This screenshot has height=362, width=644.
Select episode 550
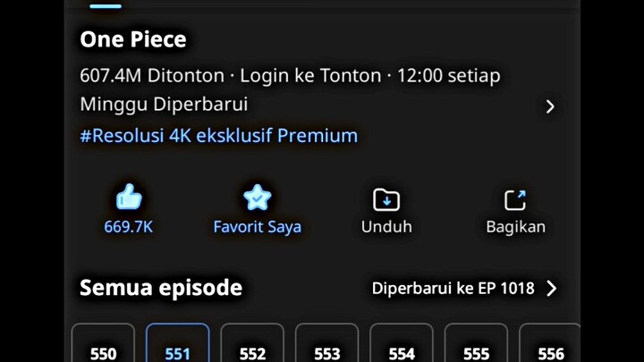(103, 343)
